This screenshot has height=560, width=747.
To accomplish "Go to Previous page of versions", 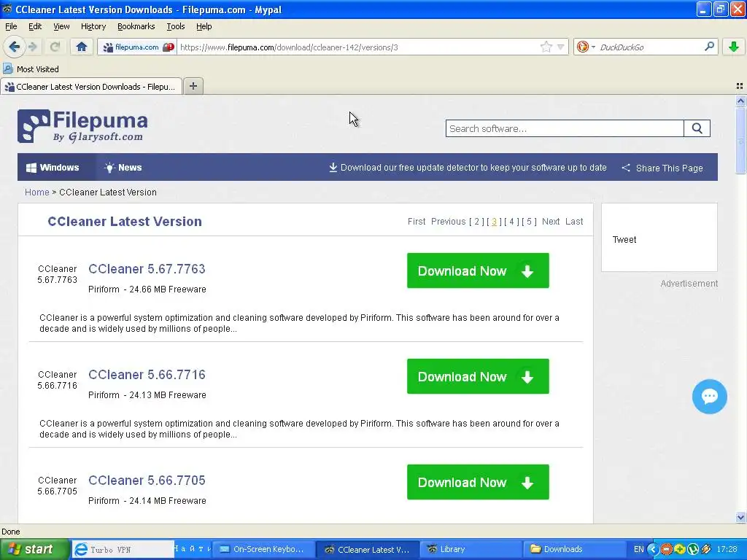I will pos(449,222).
